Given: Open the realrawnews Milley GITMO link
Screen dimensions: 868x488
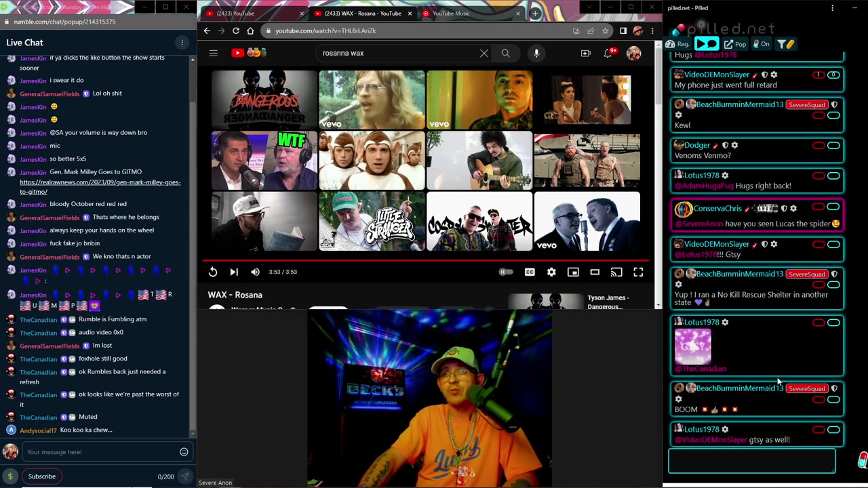Looking at the screenshot, I should tap(100, 187).
